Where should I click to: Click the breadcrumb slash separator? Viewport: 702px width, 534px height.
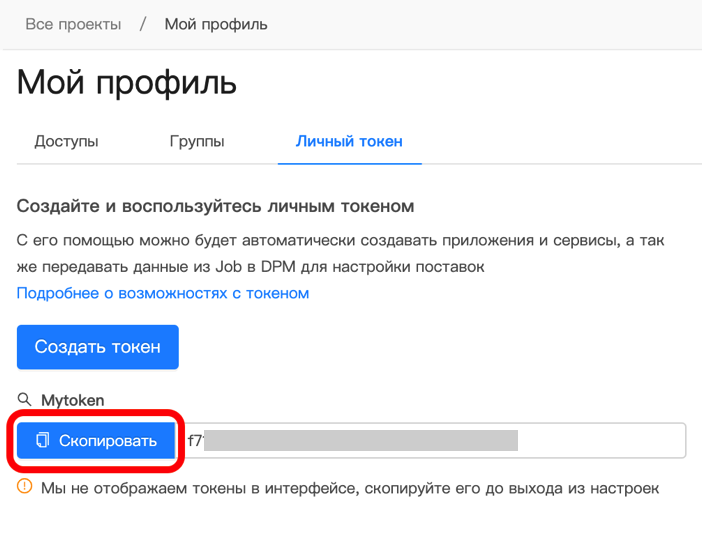coord(143,24)
